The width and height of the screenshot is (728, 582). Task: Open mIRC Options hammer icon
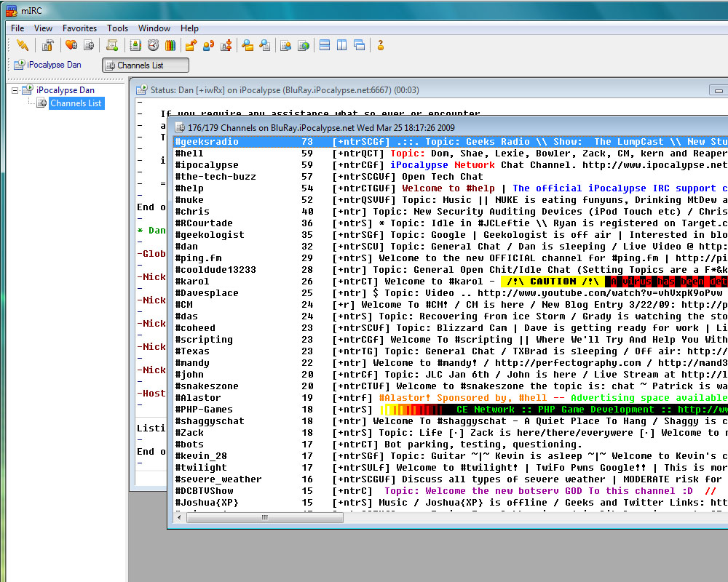tap(48, 45)
